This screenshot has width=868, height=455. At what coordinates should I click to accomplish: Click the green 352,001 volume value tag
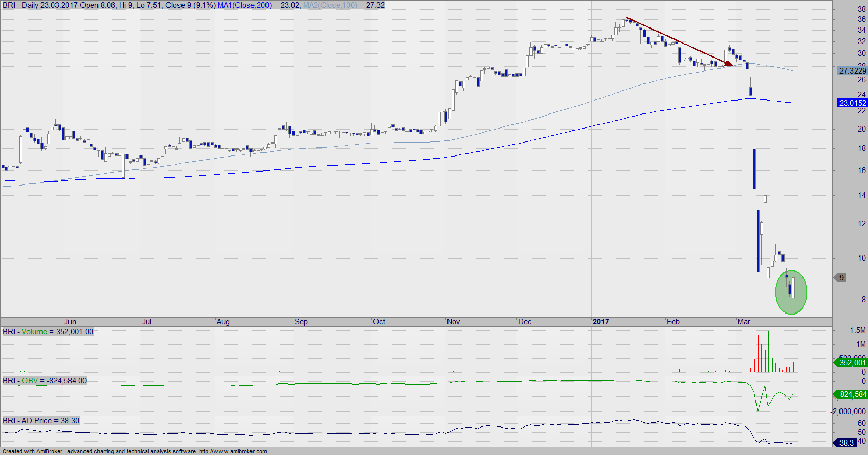851,363
